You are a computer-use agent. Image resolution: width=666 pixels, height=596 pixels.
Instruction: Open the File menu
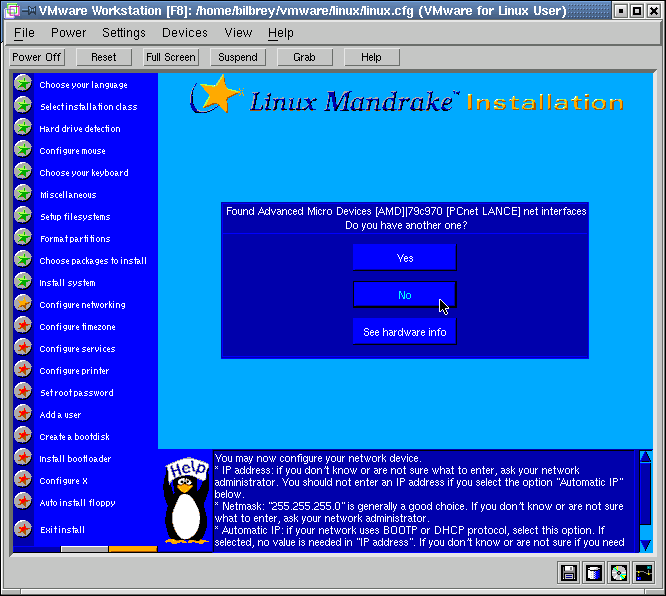coord(24,33)
